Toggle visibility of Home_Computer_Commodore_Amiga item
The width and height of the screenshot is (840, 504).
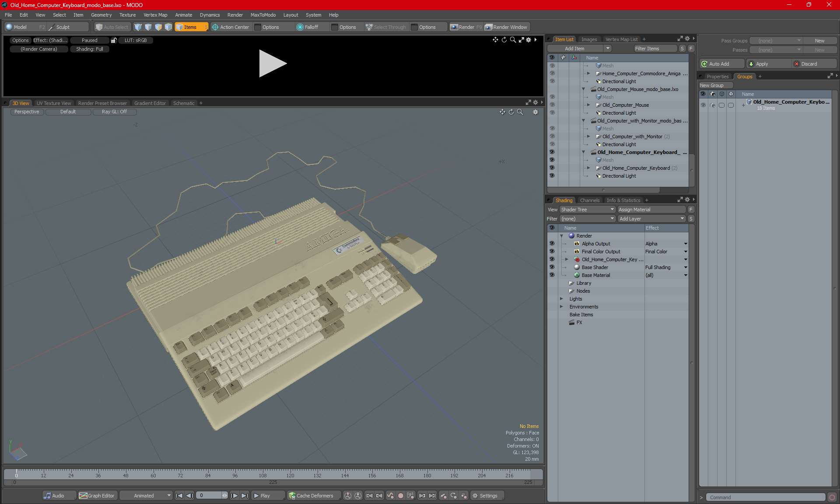coord(552,73)
